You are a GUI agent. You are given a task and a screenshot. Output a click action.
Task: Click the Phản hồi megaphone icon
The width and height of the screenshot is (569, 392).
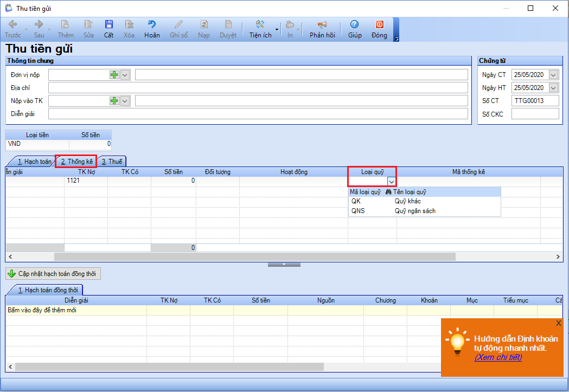[322, 25]
